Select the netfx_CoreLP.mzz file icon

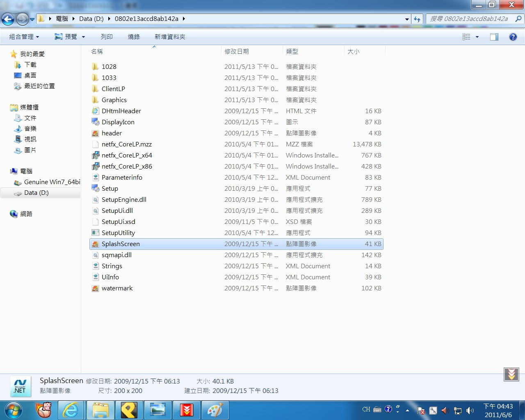tap(95, 144)
